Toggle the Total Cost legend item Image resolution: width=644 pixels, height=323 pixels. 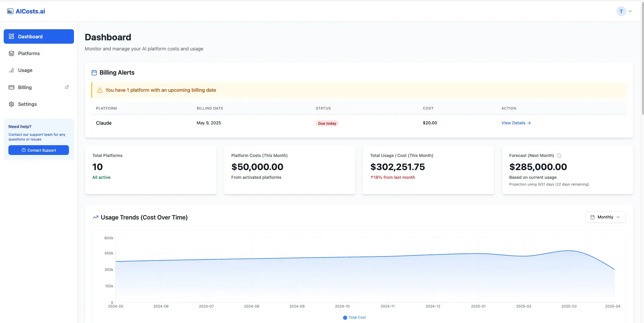pos(354,317)
